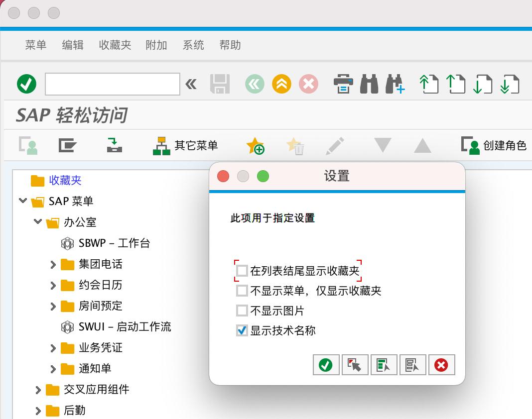The width and height of the screenshot is (532, 419).
Task: Expand the 集团电话 folder
Action: click(53, 265)
